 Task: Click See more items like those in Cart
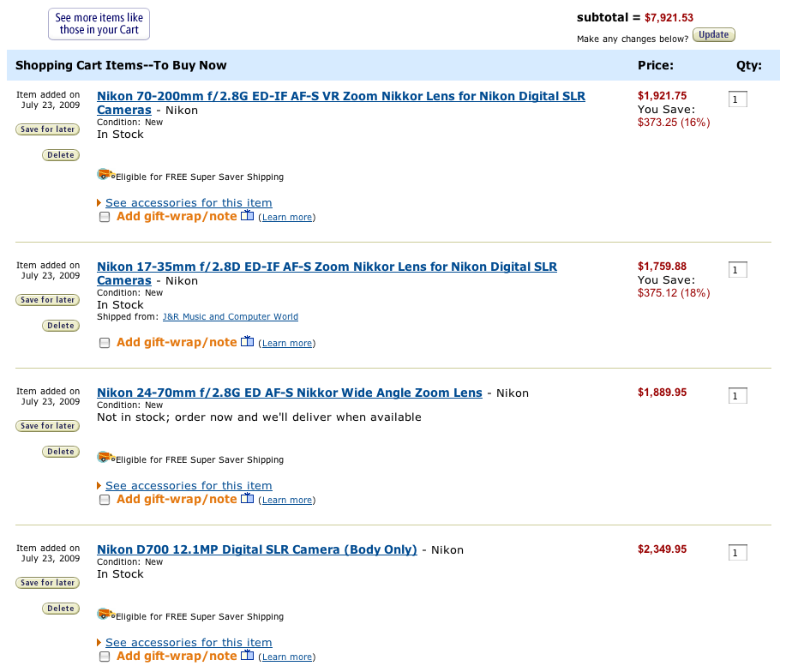pyautogui.click(x=99, y=23)
